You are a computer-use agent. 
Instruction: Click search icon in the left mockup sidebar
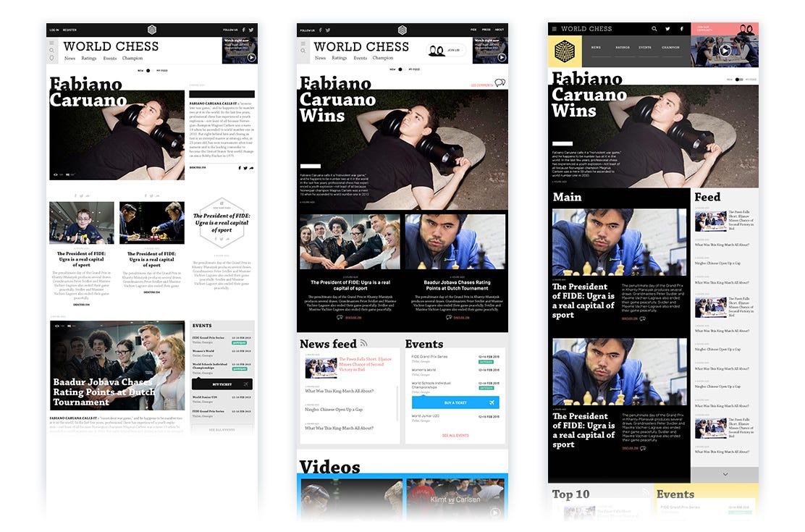(x=51, y=51)
